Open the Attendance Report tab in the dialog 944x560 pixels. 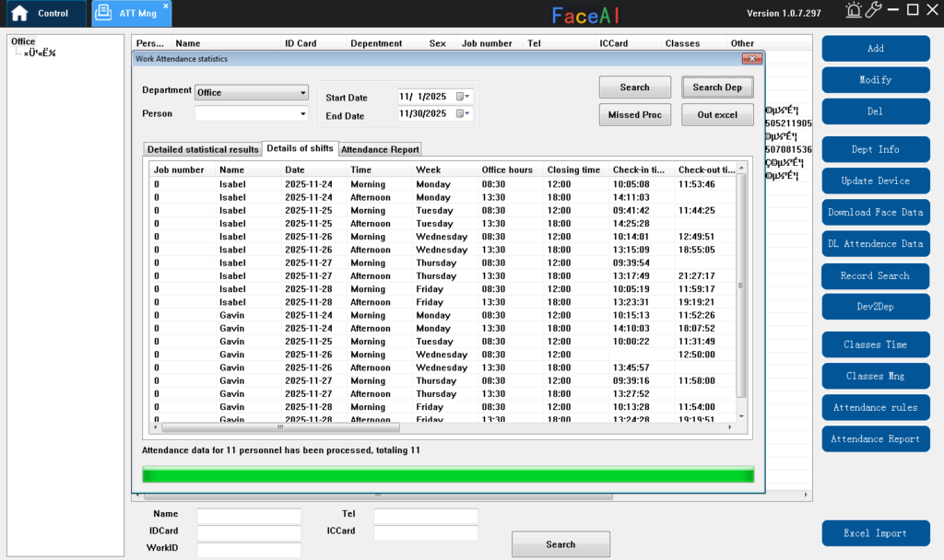point(380,149)
